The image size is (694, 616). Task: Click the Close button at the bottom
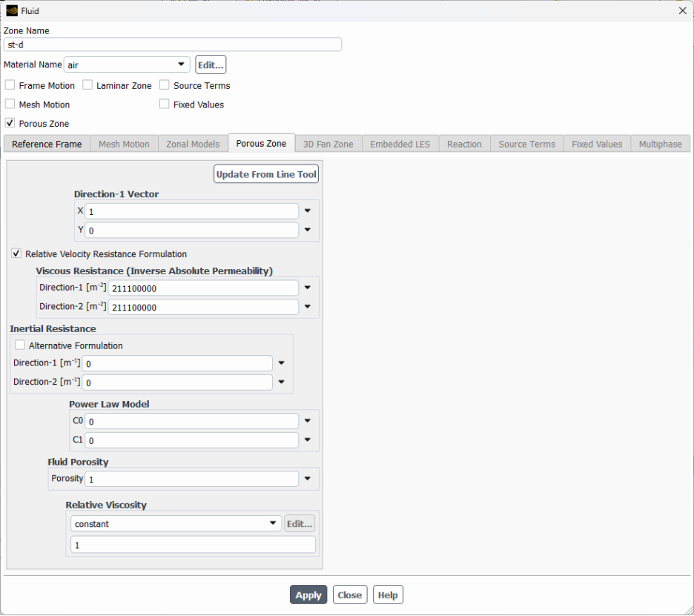tap(350, 595)
